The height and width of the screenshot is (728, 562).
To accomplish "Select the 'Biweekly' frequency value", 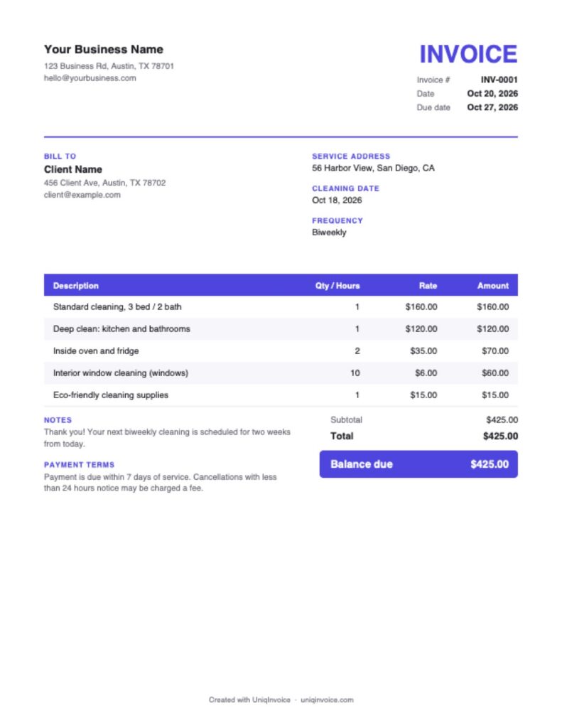I will [328, 232].
